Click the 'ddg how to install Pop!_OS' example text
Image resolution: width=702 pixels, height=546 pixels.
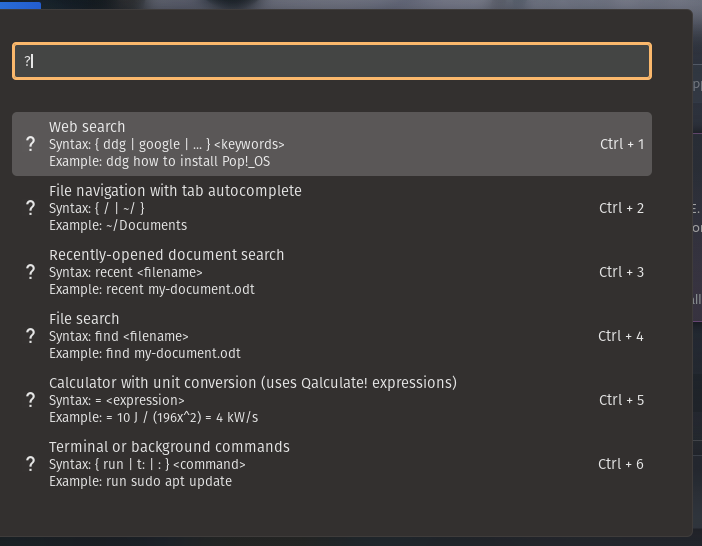tap(188, 161)
